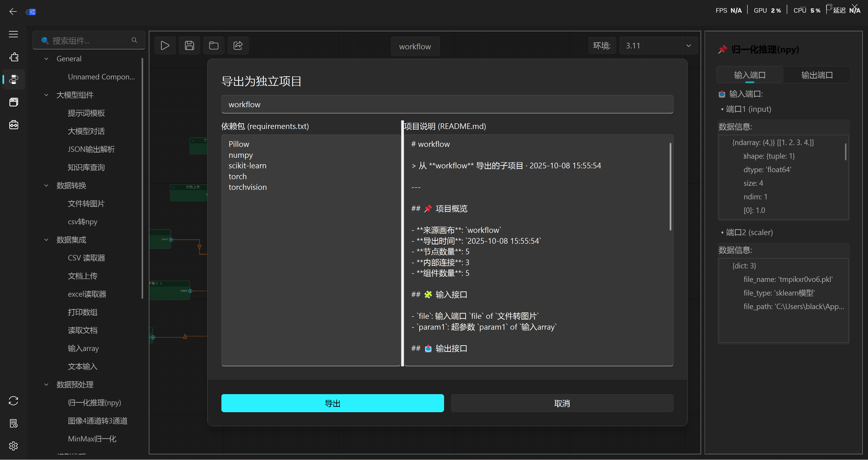Select the 归一化推理(npy) component

pyautogui.click(x=94, y=403)
